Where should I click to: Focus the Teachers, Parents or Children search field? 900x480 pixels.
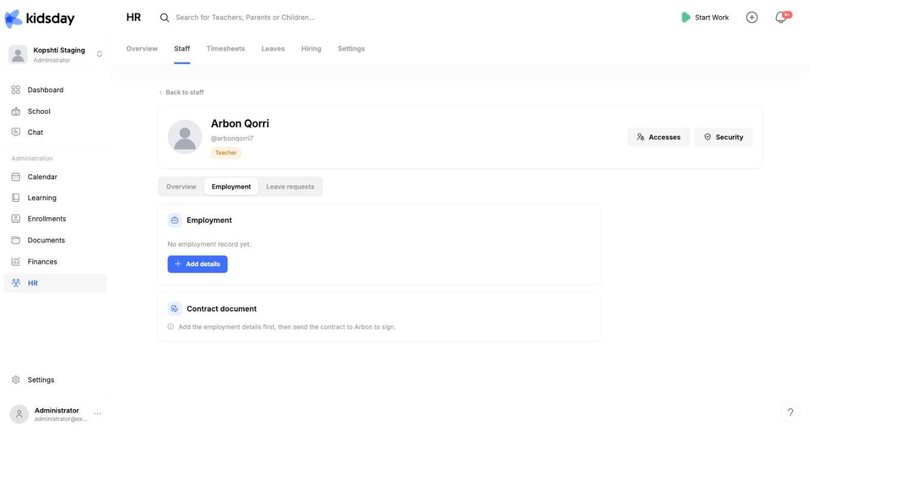(245, 18)
